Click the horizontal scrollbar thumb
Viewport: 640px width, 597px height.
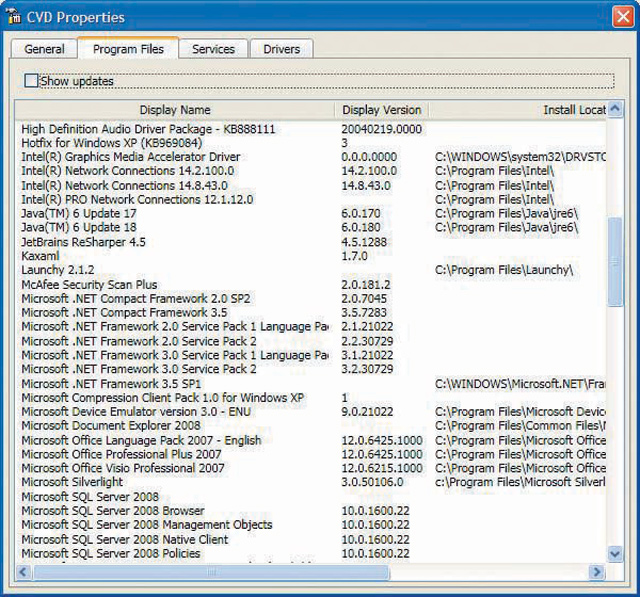(211, 572)
